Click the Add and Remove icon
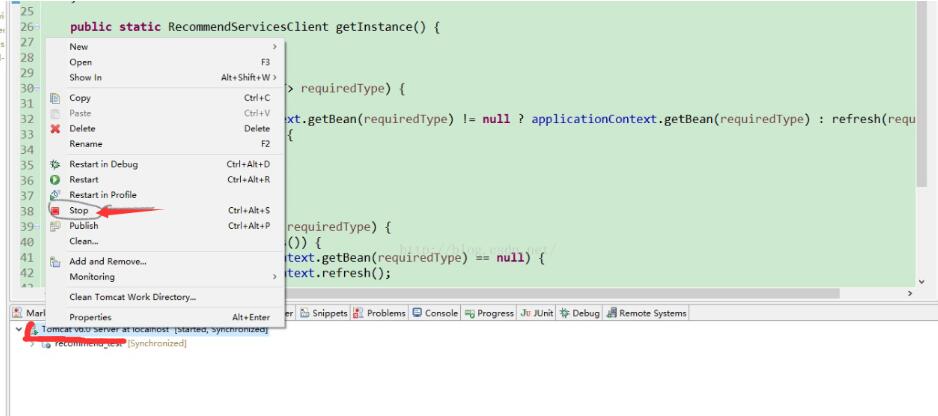 click(55, 262)
